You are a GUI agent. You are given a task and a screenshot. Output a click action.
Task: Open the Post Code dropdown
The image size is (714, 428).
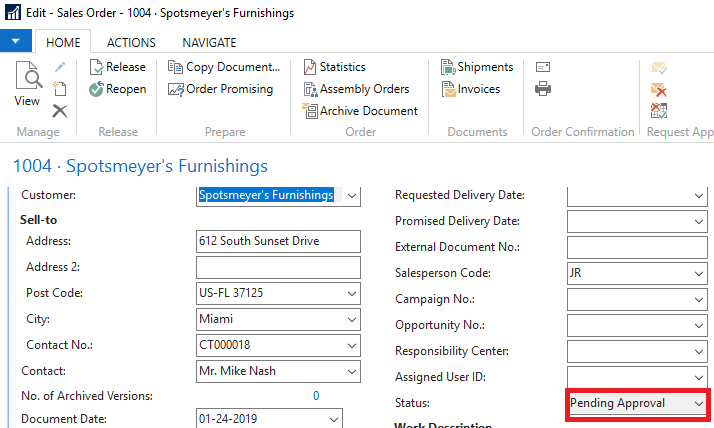coord(352,293)
